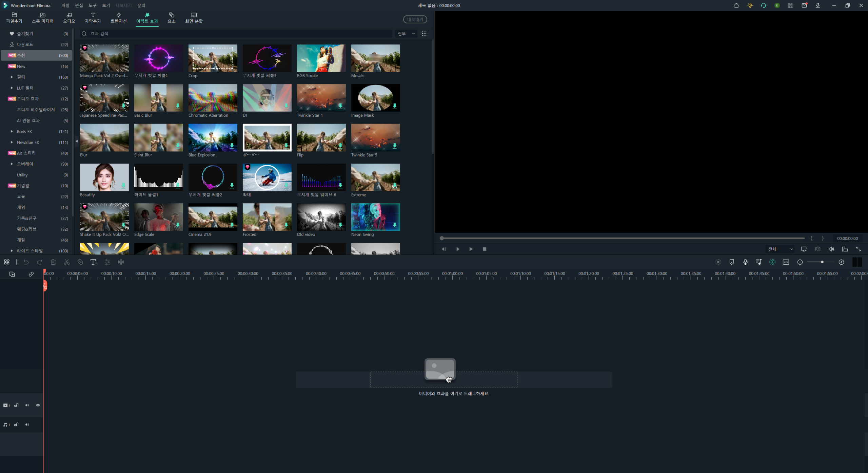Expand the Boris FX category
Image resolution: width=868 pixels, height=473 pixels.
tap(12, 132)
